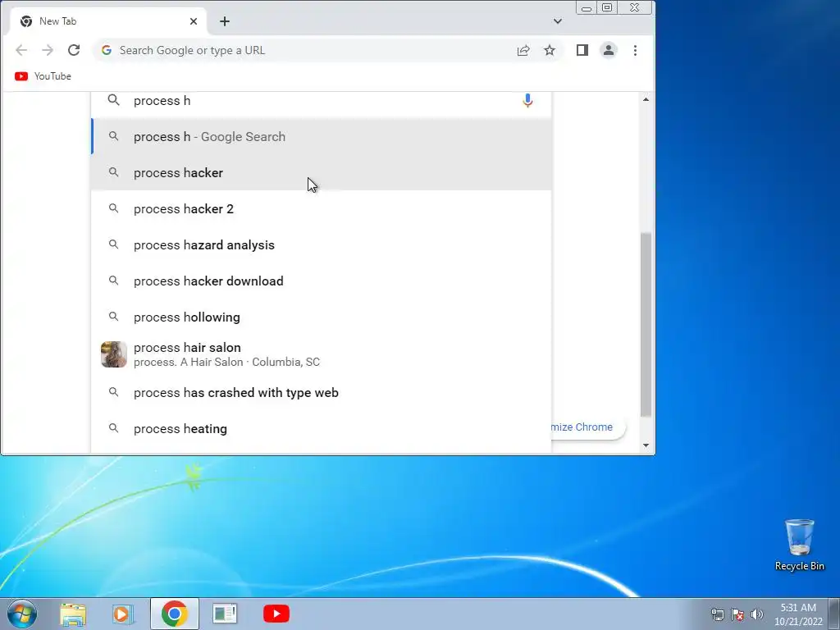Select 'process h - Google Search' suggestion
This screenshot has height=630, width=840.
(322, 137)
